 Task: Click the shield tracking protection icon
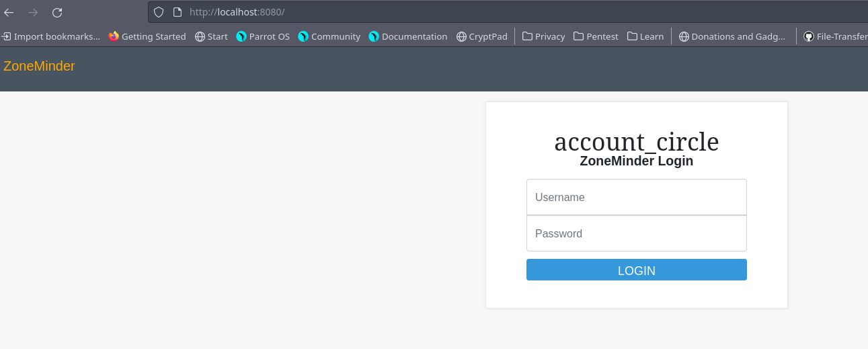point(159,12)
